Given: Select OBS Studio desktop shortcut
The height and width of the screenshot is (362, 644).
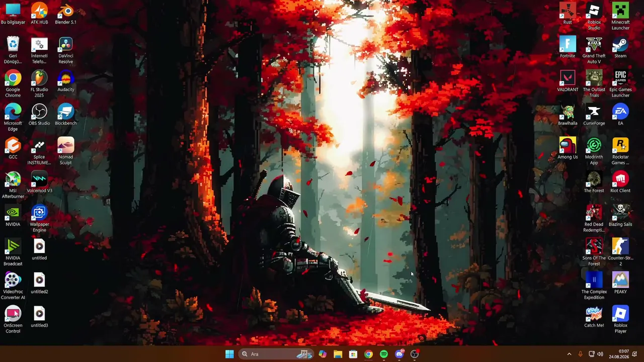Looking at the screenshot, I should (39, 115).
